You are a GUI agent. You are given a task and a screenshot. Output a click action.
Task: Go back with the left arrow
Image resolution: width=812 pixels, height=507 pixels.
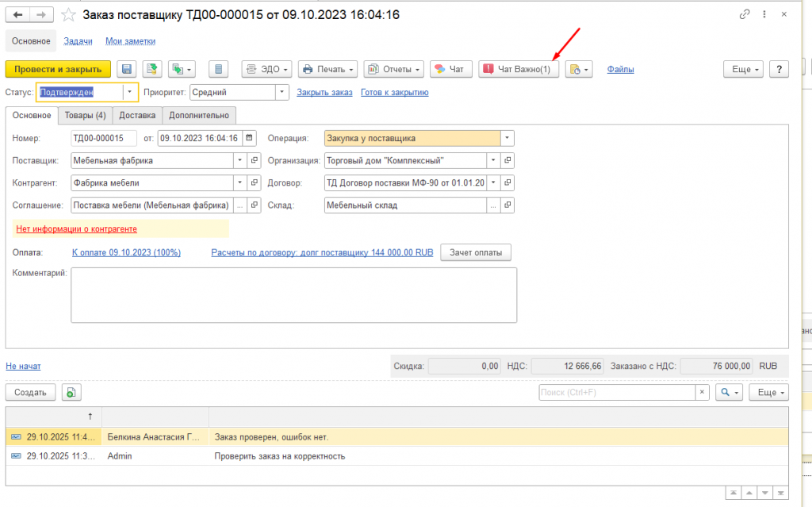pos(17,14)
